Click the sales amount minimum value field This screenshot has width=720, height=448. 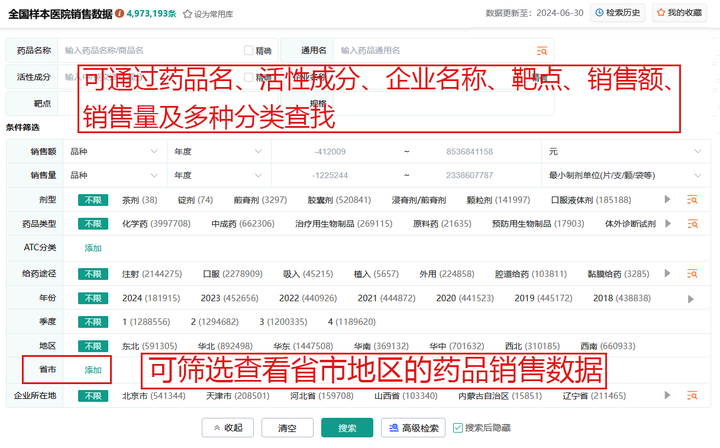click(x=330, y=151)
